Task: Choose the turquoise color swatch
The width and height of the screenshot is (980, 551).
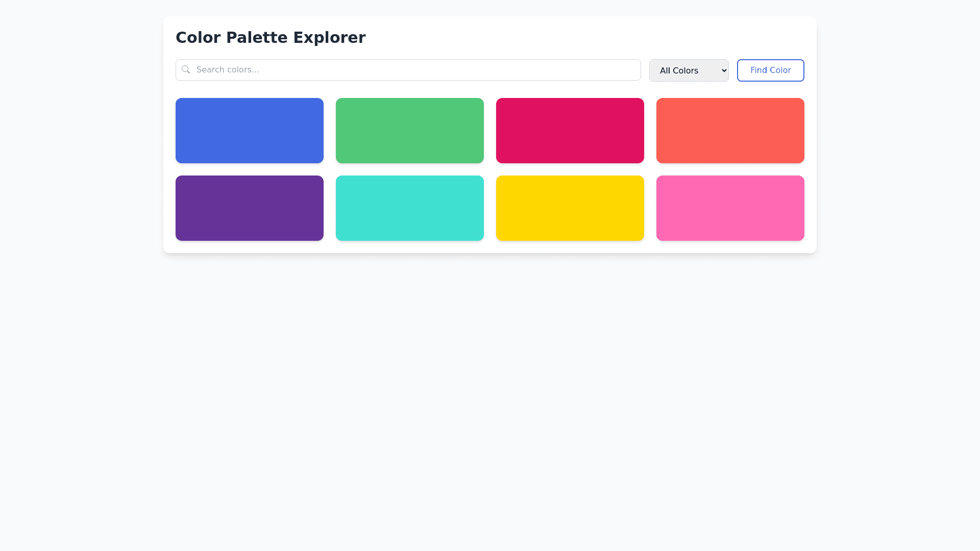Action: (x=410, y=208)
